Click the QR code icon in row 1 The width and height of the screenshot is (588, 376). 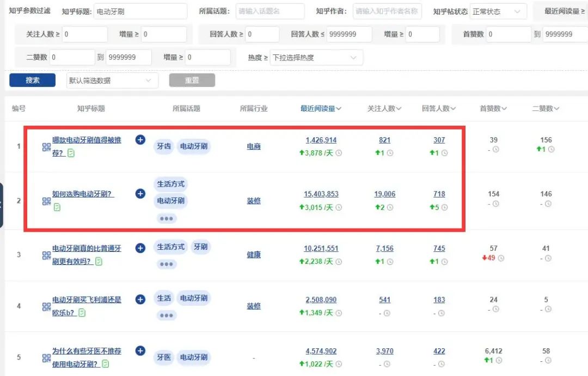click(x=46, y=147)
